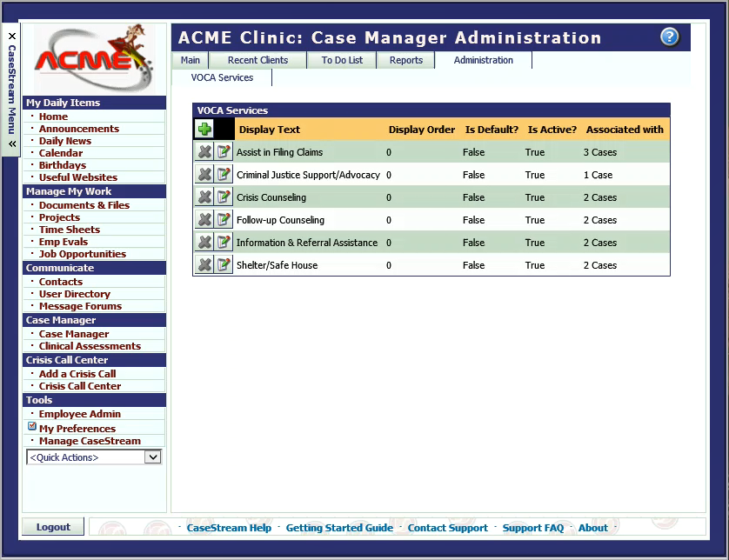Edit the "Crisis Counseling" service entry

(223, 197)
